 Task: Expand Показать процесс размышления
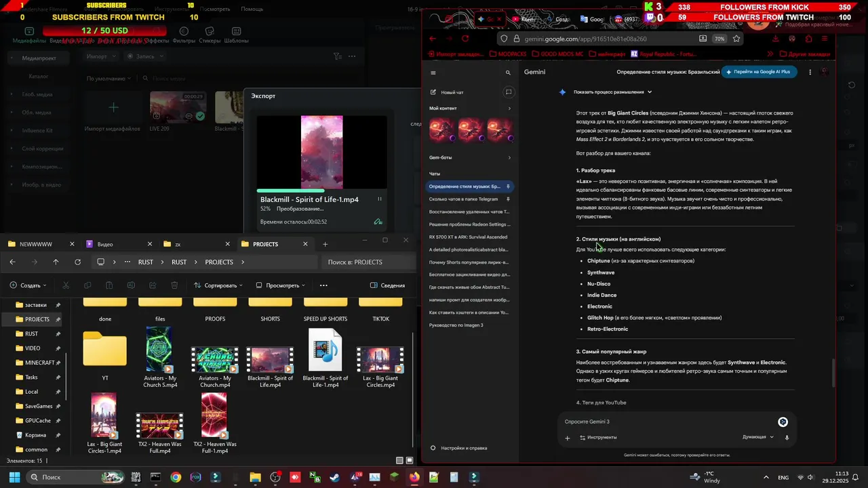click(612, 91)
